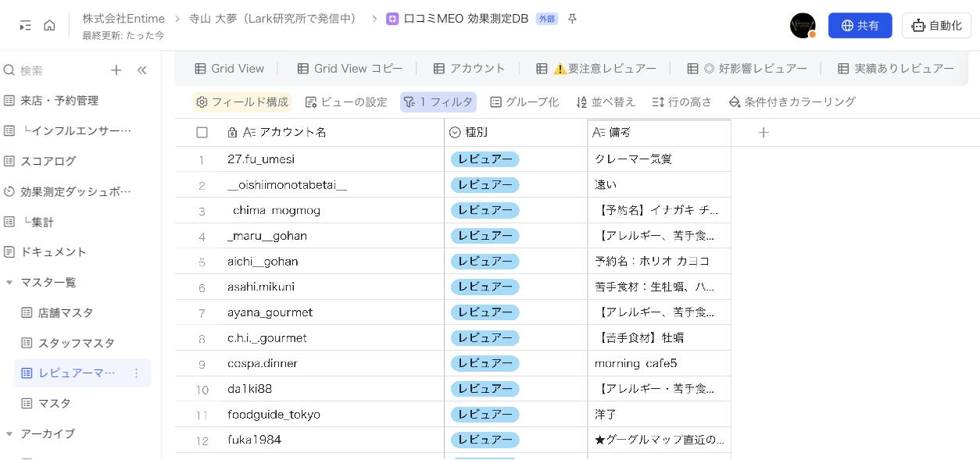
Task: Switch to 要注意レビュアー view tab
Action: [x=596, y=69]
